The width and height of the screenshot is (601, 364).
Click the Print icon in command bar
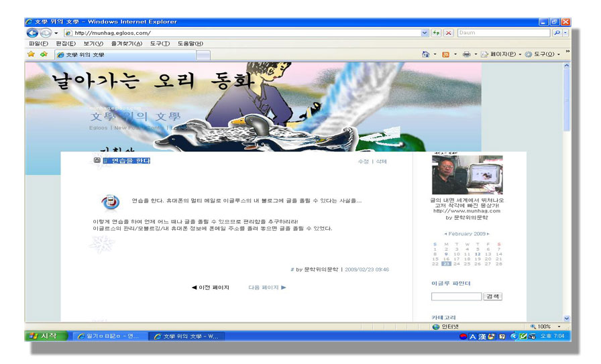[466, 54]
